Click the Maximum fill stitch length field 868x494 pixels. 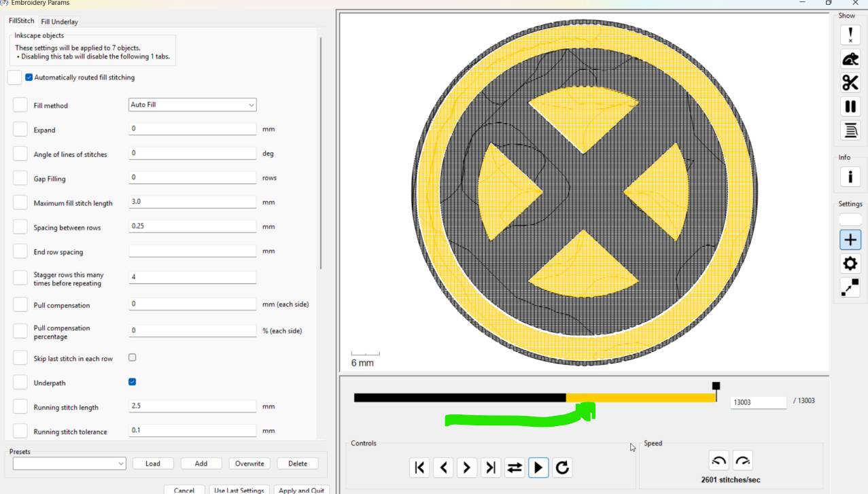click(x=192, y=202)
